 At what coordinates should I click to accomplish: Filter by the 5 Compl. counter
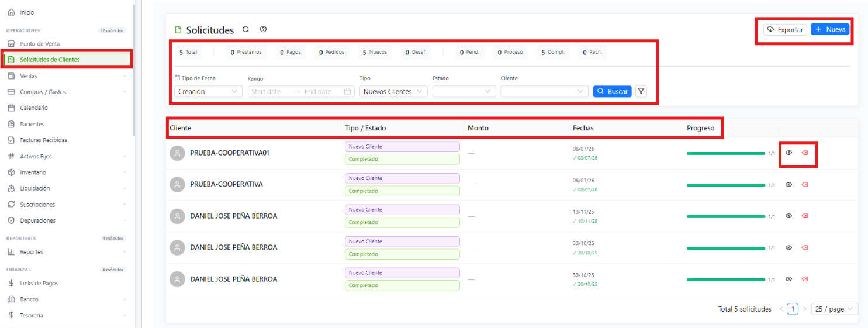[x=552, y=52]
